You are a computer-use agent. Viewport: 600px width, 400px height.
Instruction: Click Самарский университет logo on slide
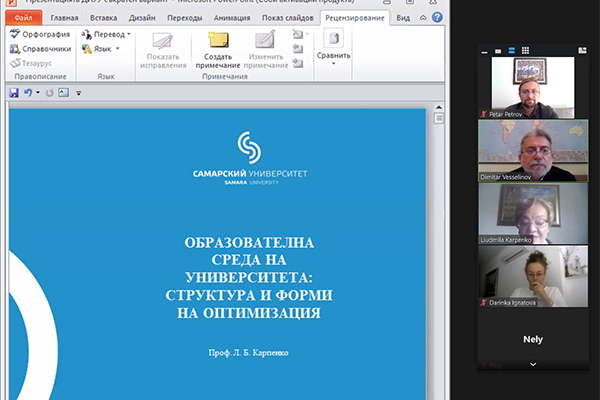[x=249, y=158]
